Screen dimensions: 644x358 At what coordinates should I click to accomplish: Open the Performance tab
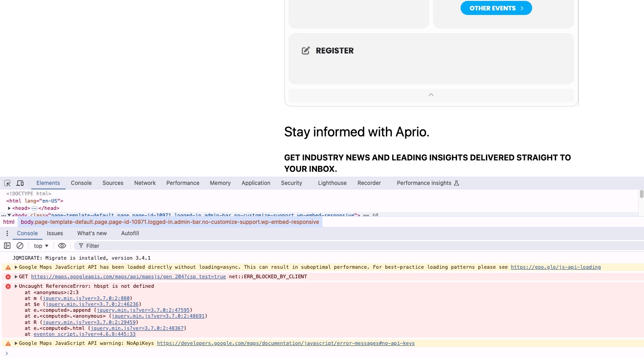click(183, 183)
